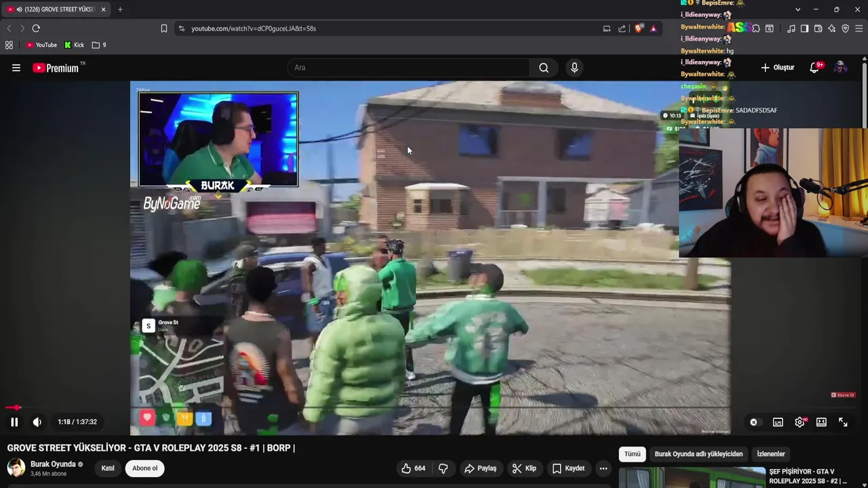Mute the video volume speaker icon

click(x=37, y=422)
